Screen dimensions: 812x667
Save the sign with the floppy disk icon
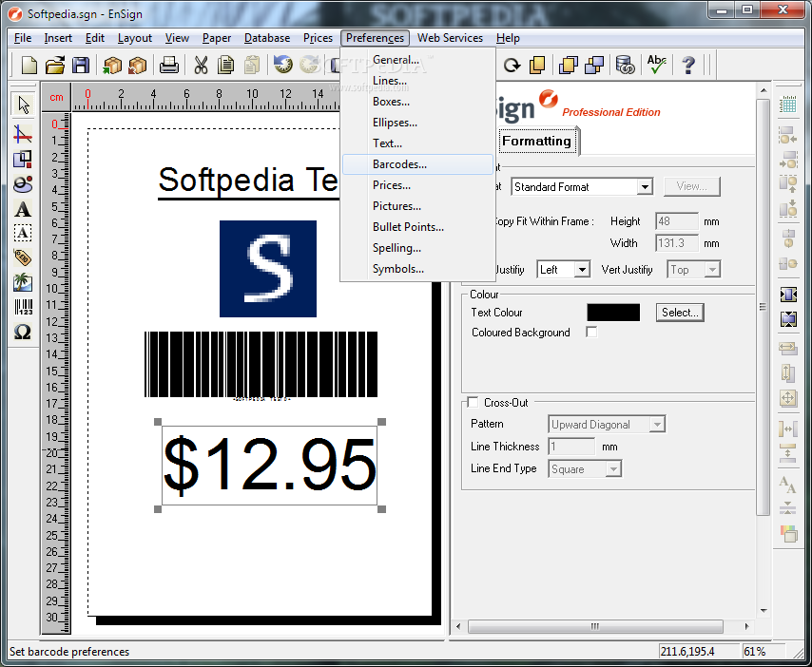pos(80,66)
